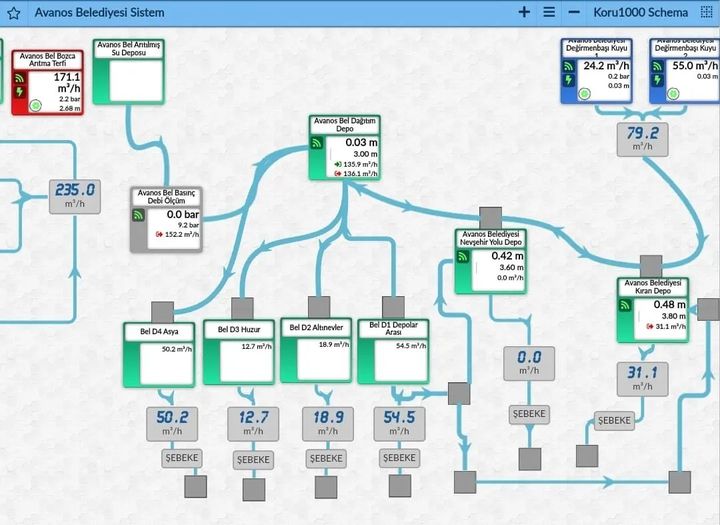Click signal icon on Kıran Depo node
Image resolution: width=720 pixels, height=525 pixels.
[x=626, y=305]
